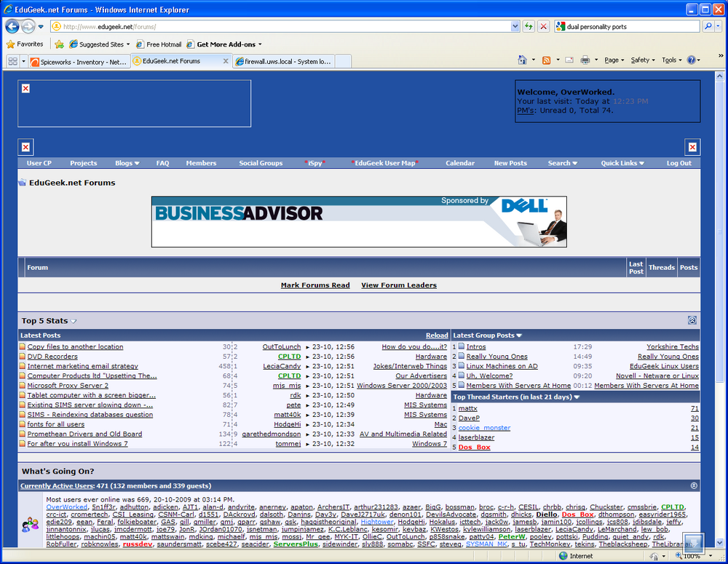Close the EduGeek.net Forums tab
This screenshot has width=728, height=564.
pyautogui.click(x=226, y=61)
